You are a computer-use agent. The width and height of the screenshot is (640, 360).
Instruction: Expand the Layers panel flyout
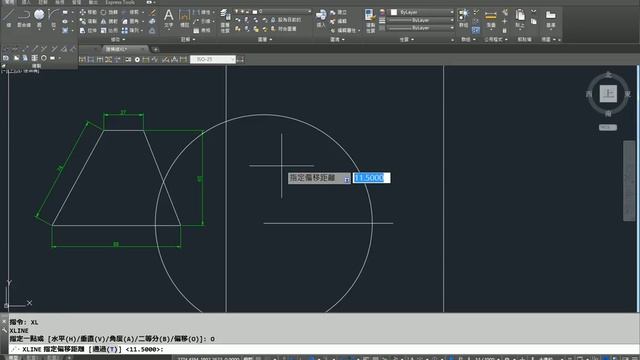point(265,40)
